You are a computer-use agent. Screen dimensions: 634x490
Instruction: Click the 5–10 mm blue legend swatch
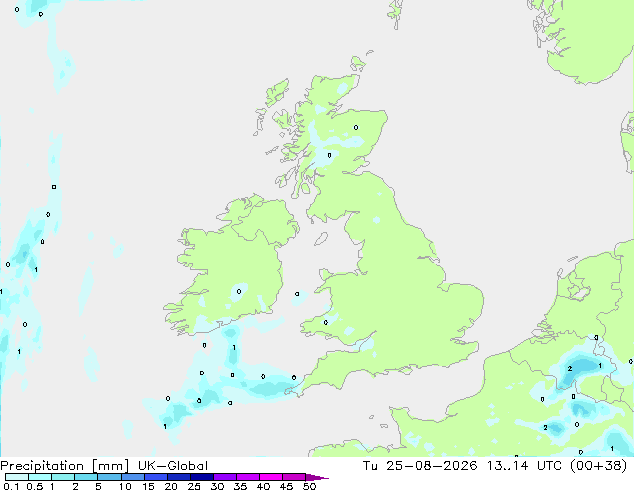(109, 477)
